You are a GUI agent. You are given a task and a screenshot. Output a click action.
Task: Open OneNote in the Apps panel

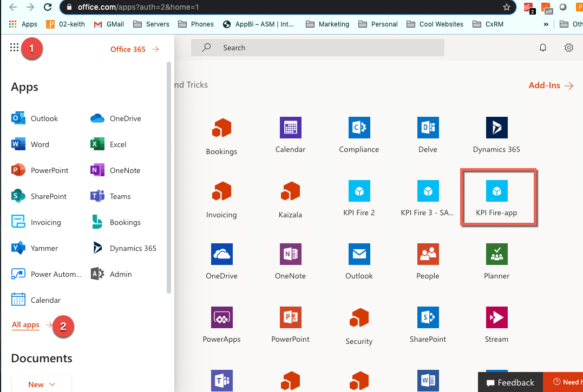[115, 170]
